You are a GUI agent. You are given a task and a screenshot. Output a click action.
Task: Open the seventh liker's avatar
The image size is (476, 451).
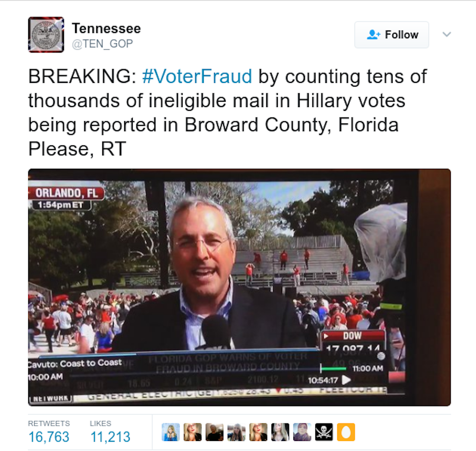(x=302, y=432)
